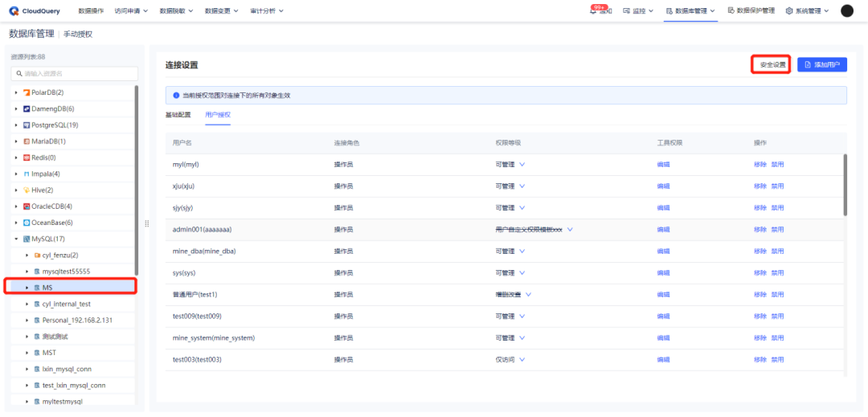Click the Redis database icon
Image resolution: width=868 pixels, height=417 pixels.
pyautogui.click(x=26, y=157)
